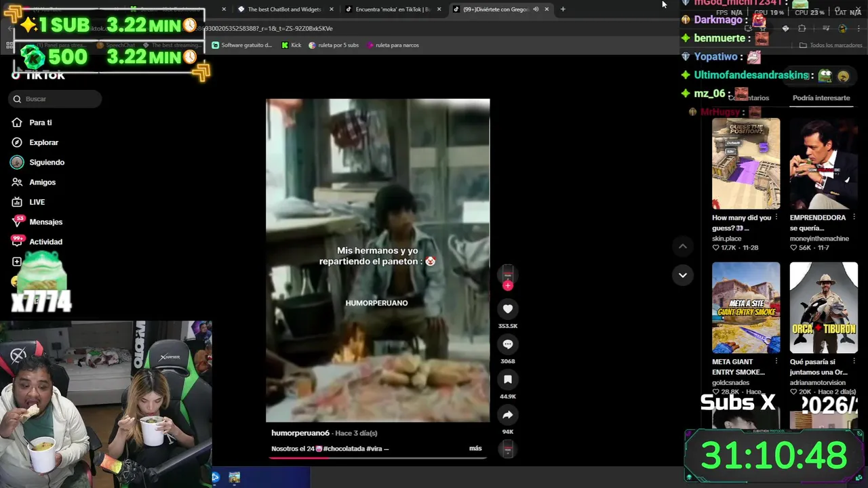This screenshot has height=488, width=868.
Task: Go to previous video with up arrow
Action: [682, 246]
